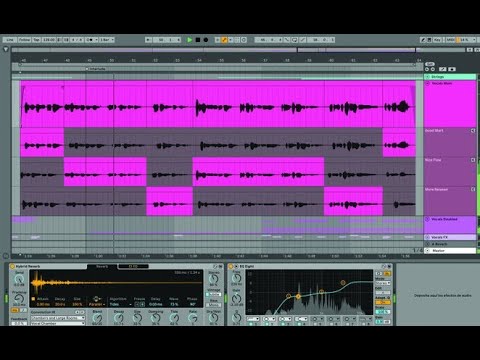Image resolution: width=480 pixels, height=360 pixels.
Task: Save Hybrid Reverb preset disk icon
Action: (x=220, y=266)
